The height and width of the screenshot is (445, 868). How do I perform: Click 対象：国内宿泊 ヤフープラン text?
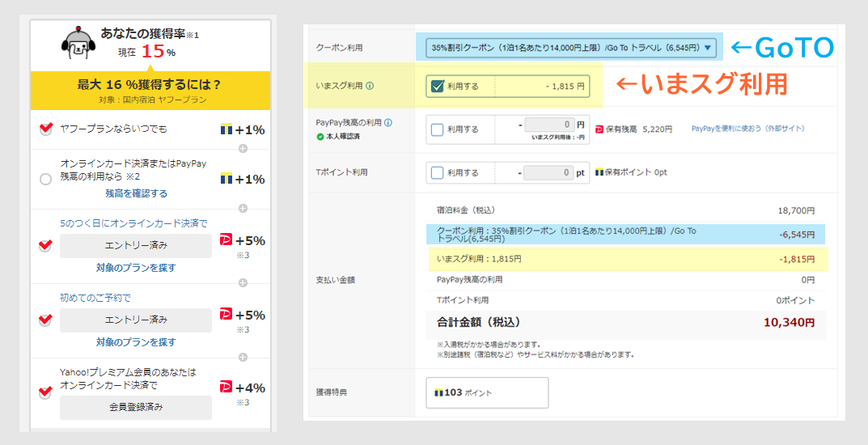[153, 100]
